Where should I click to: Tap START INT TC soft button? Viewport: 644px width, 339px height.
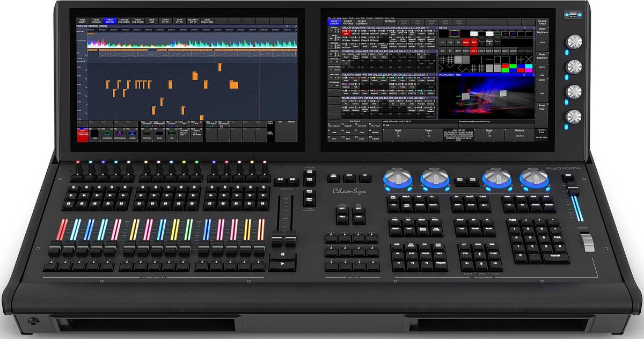click(x=165, y=21)
